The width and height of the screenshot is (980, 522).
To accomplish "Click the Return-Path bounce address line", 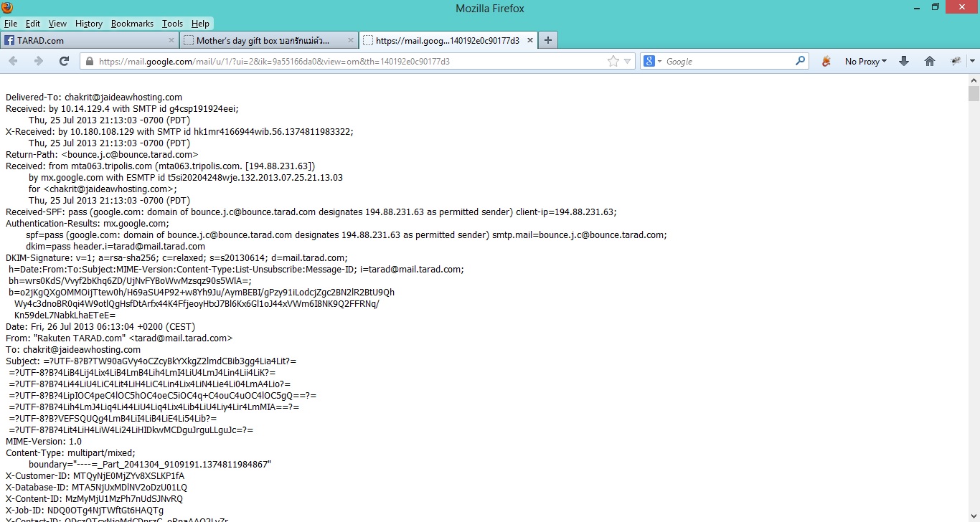I will [x=102, y=155].
